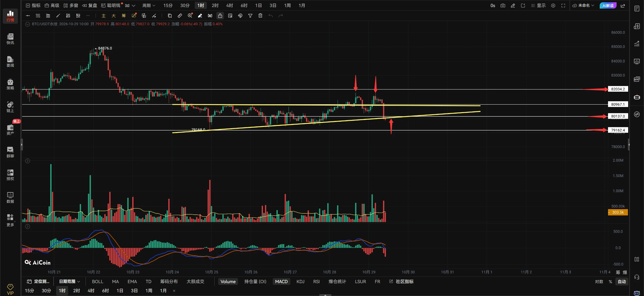Click the 82034.2 price line label
The image size is (644, 296).
pyautogui.click(x=618, y=89)
